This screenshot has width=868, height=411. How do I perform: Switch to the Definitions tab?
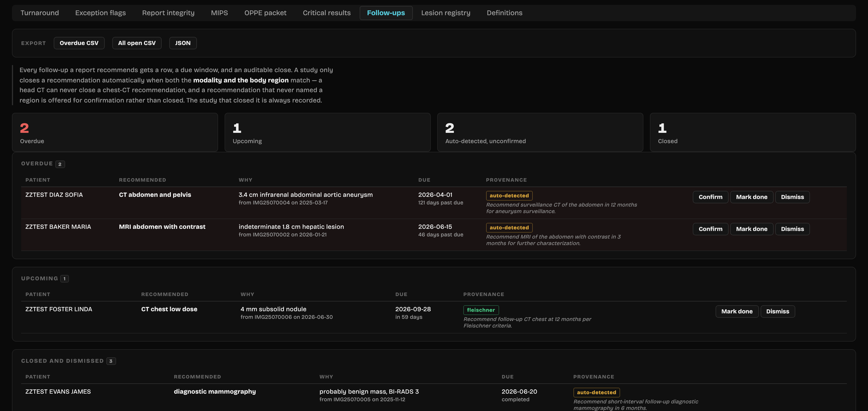[504, 13]
